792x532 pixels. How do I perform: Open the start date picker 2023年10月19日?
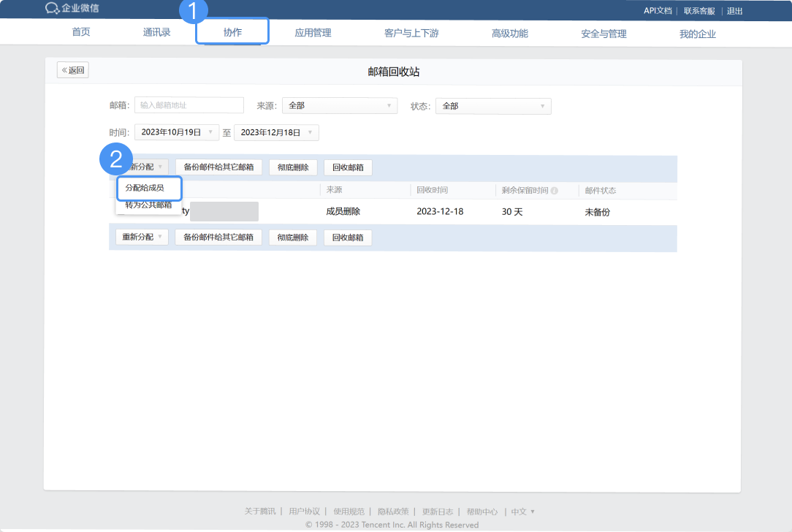pyautogui.click(x=177, y=132)
